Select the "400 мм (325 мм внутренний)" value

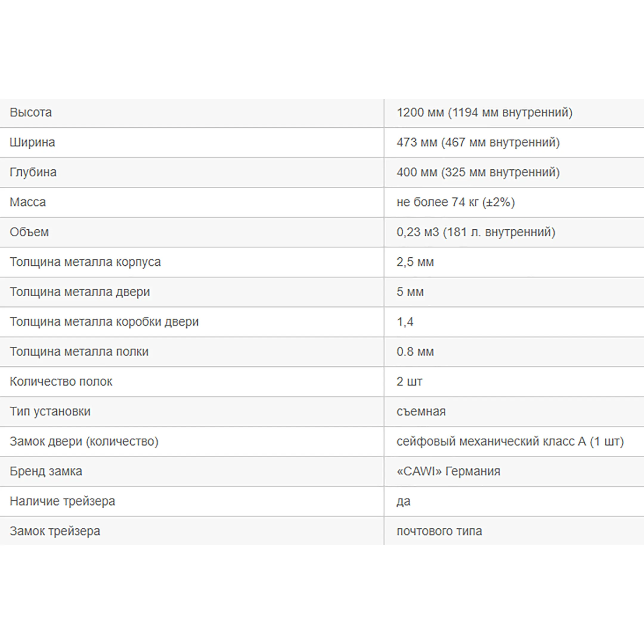point(478,172)
